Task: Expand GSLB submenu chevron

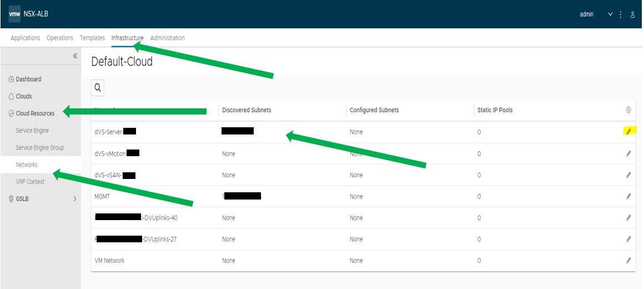Action: [x=75, y=199]
